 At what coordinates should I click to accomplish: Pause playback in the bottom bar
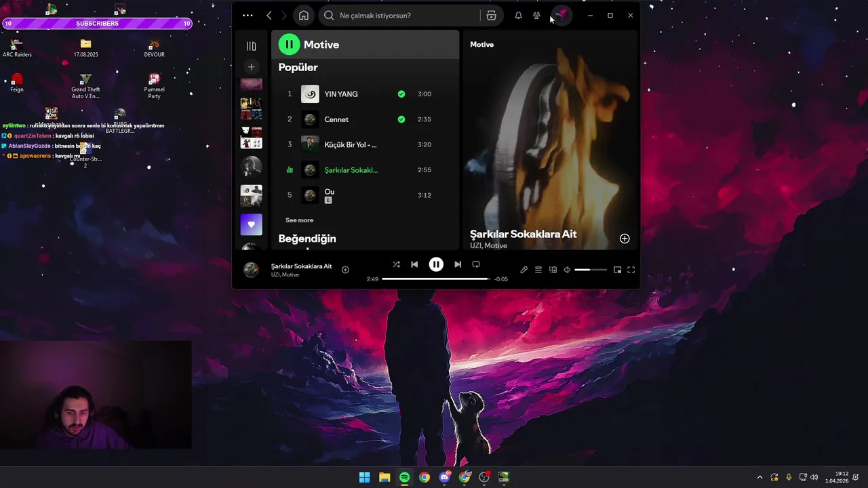point(436,264)
